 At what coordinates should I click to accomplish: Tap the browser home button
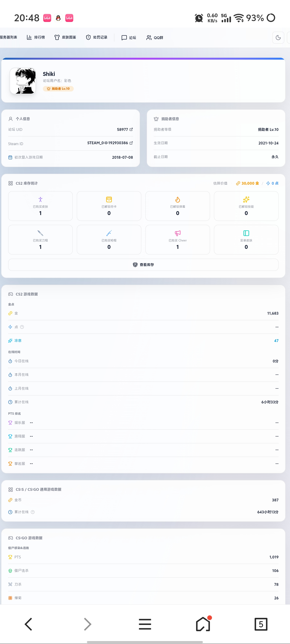click(203, 624)
